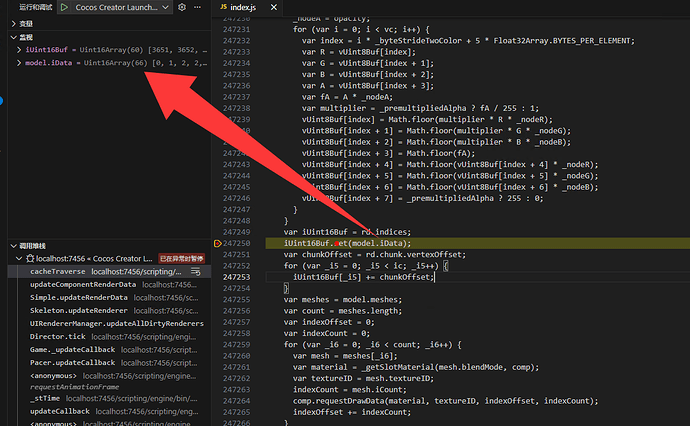This screenshot has width=690, height=426.
Task: Click 'indexCount = mesh.iCount;' line
Action: tap(350, 389)
